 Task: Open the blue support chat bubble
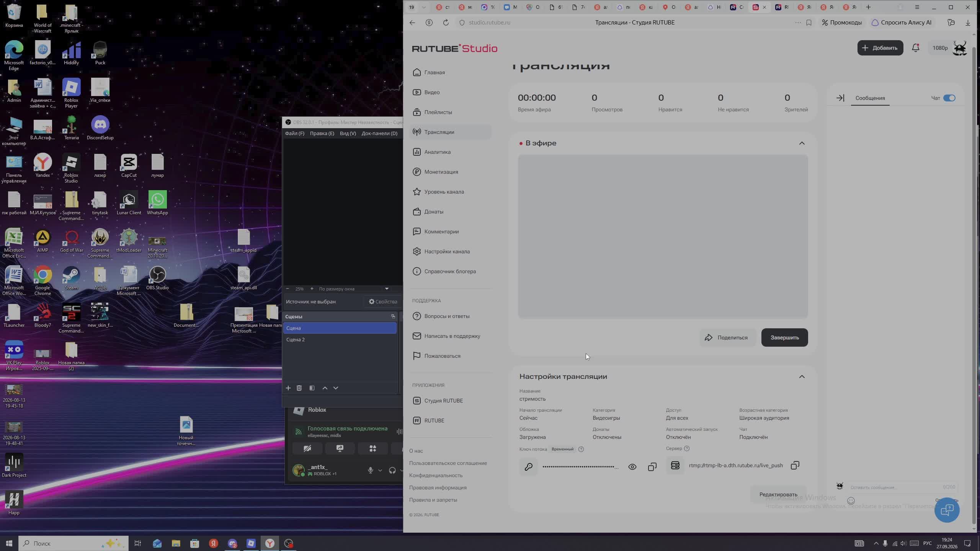tap(947, 510)
